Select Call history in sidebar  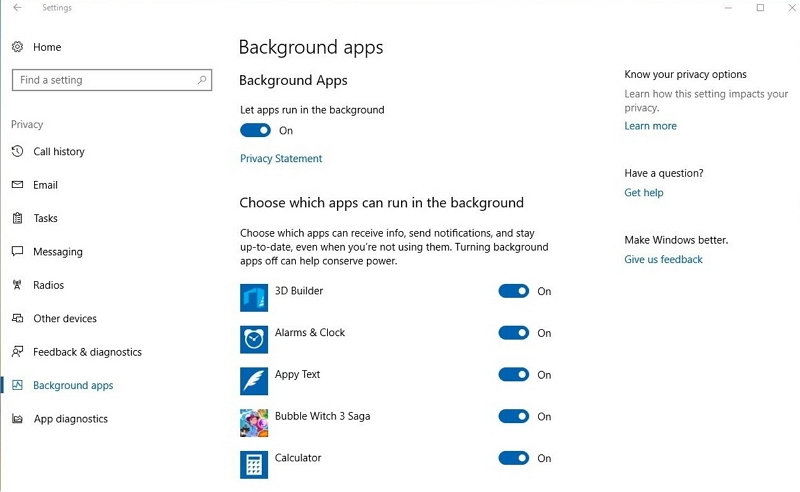pos(59,152)
